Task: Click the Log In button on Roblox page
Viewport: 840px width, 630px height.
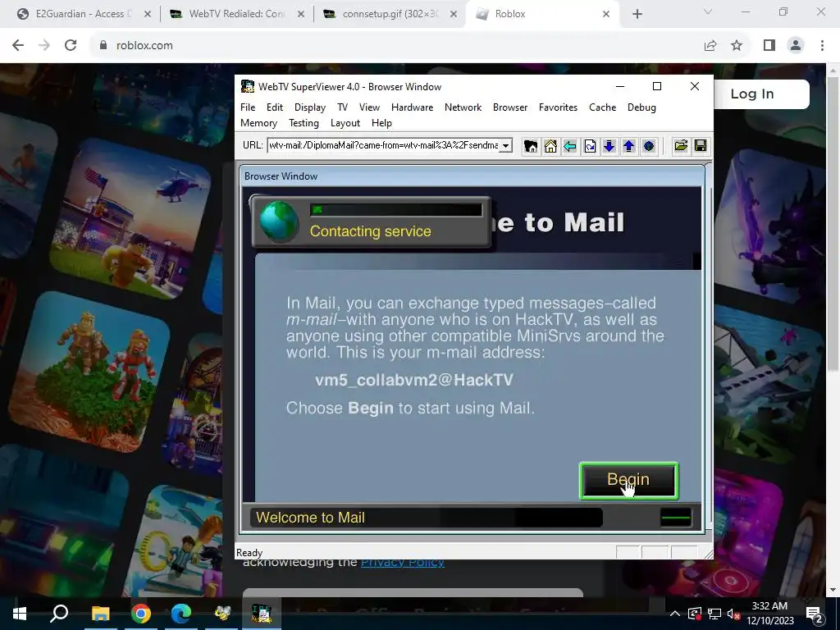Action: tap(761, 94)
